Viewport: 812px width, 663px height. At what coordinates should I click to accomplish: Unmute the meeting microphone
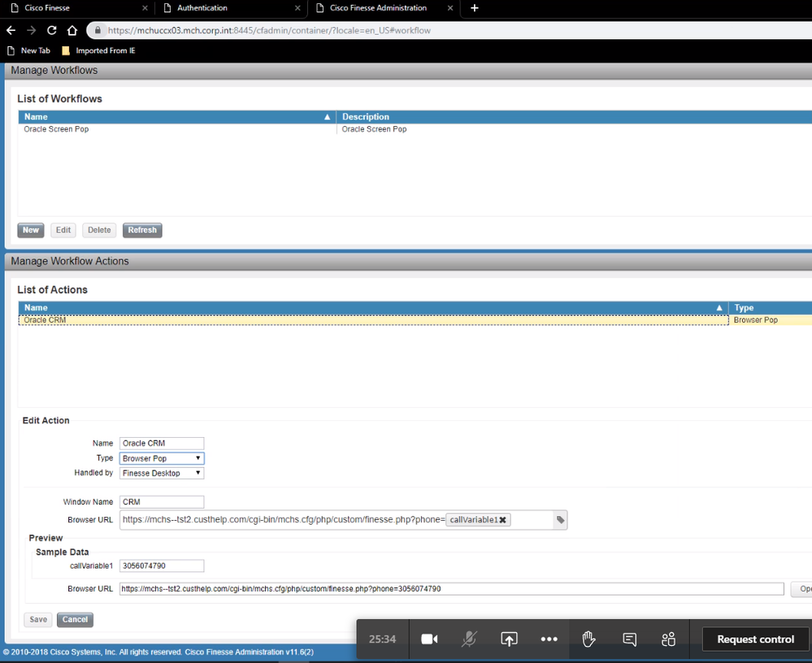[x=469, y=639]
